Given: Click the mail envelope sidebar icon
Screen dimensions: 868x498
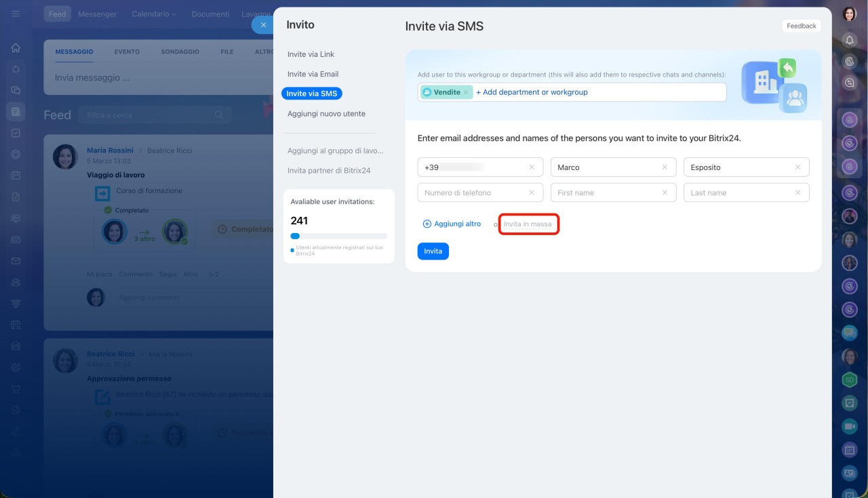Looking at the screenshot, I should click(16, 261).
